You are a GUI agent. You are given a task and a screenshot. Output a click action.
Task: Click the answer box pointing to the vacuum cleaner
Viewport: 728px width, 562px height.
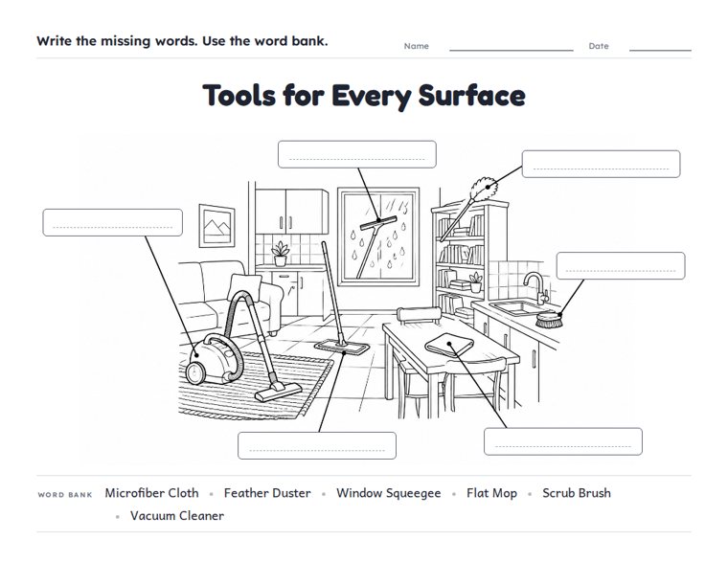point(112,222)
